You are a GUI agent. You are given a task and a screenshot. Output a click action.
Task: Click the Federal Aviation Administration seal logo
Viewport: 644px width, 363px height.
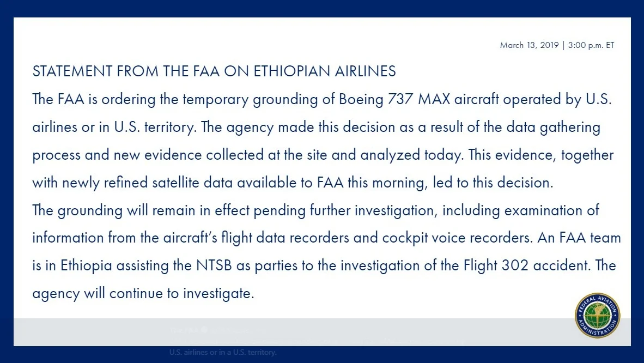pyautogui.click(x=597, y=316)
